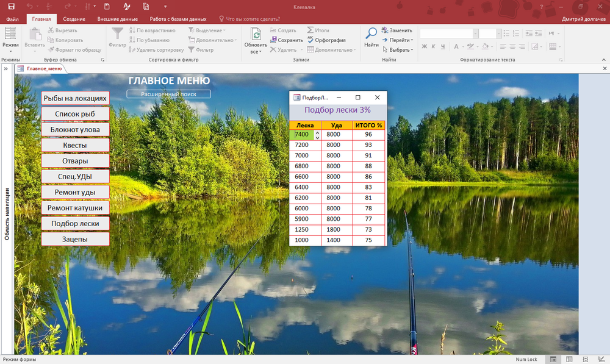
Task: Switch to form view in status bar
Action: 553,360
